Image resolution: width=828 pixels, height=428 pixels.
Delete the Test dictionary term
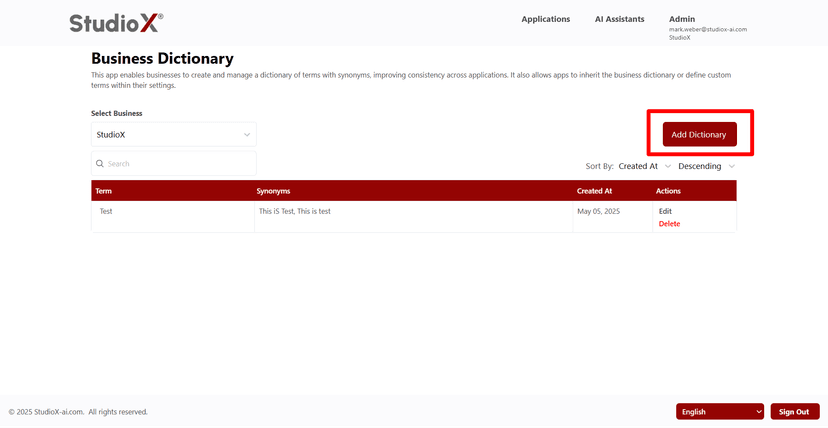click(x=669, y=224)
